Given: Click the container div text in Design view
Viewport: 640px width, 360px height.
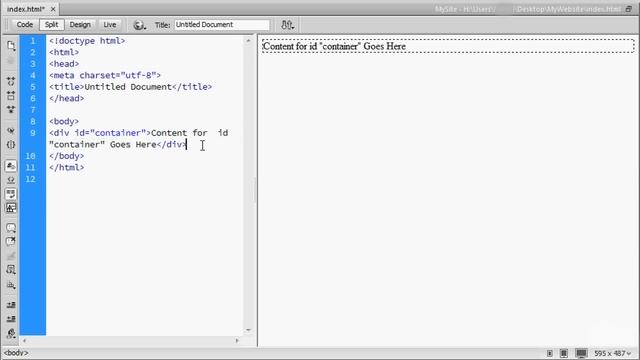Looking at the screenshot, I should click(334, 47).
